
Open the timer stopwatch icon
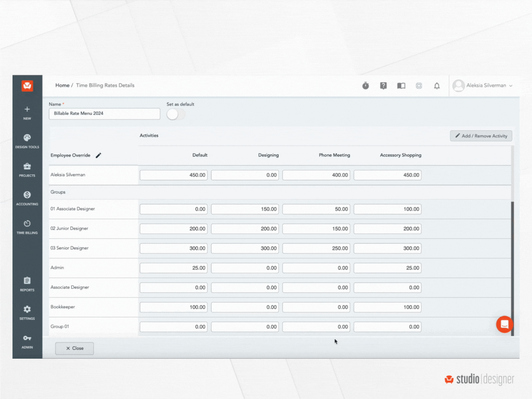[x=365, y=86]
